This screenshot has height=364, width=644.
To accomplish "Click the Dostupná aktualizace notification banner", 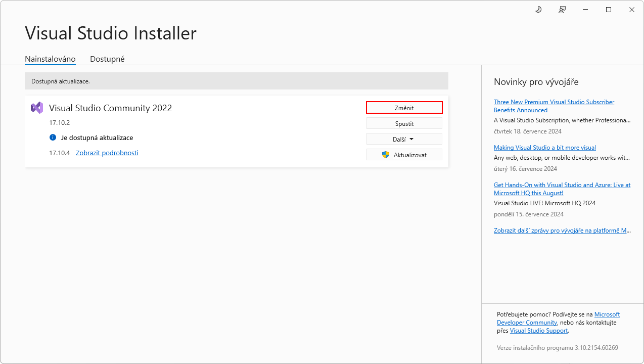I will tap(237, 81).
